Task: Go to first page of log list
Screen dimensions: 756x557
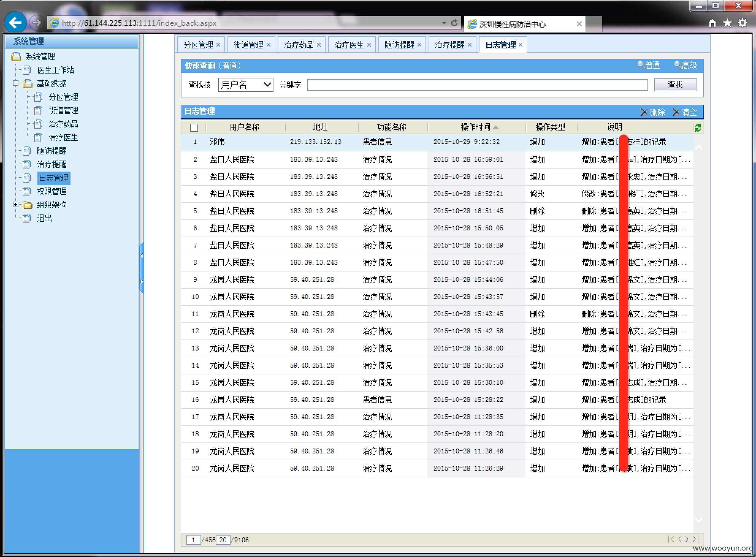Action: coord(671,539)
